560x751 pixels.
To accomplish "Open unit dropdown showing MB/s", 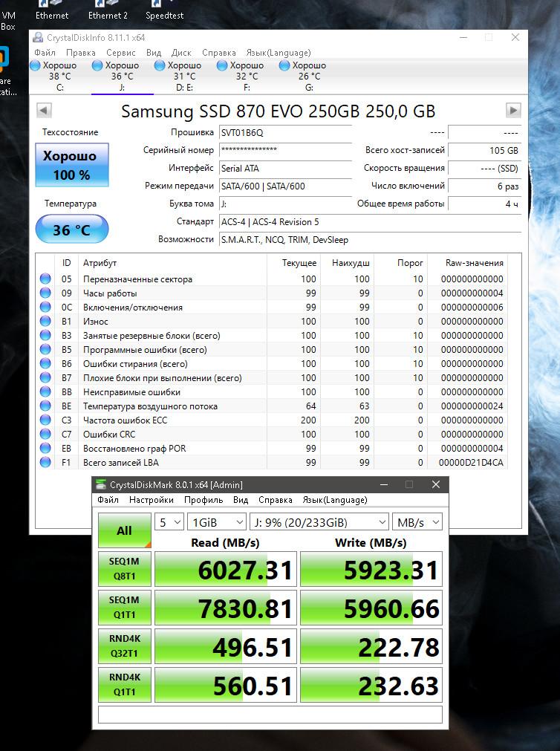I will coord(417,522).
